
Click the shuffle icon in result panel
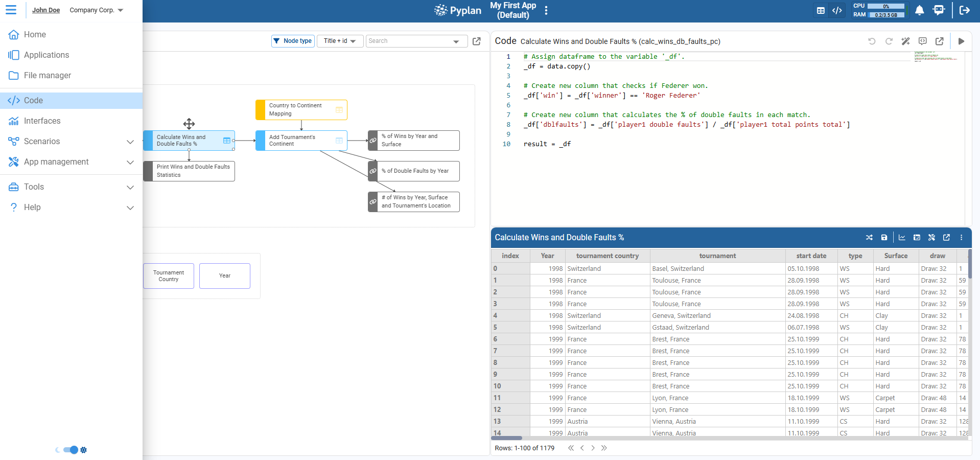(869, 238)
